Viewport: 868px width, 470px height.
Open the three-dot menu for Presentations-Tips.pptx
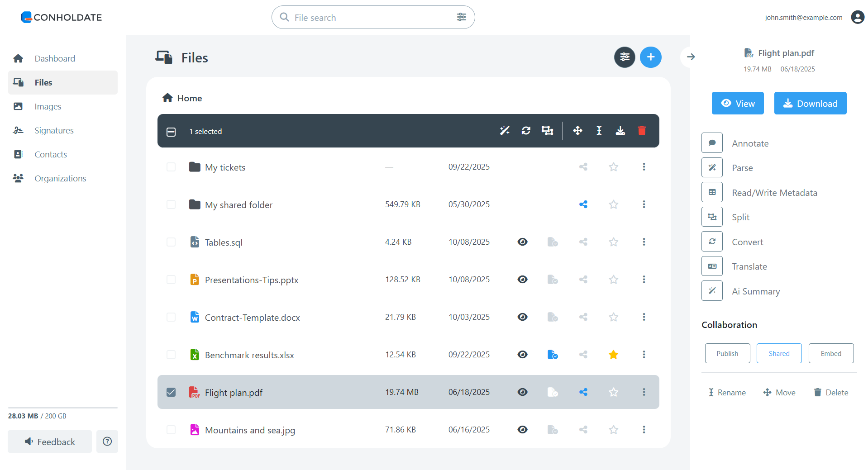[644, 280]
